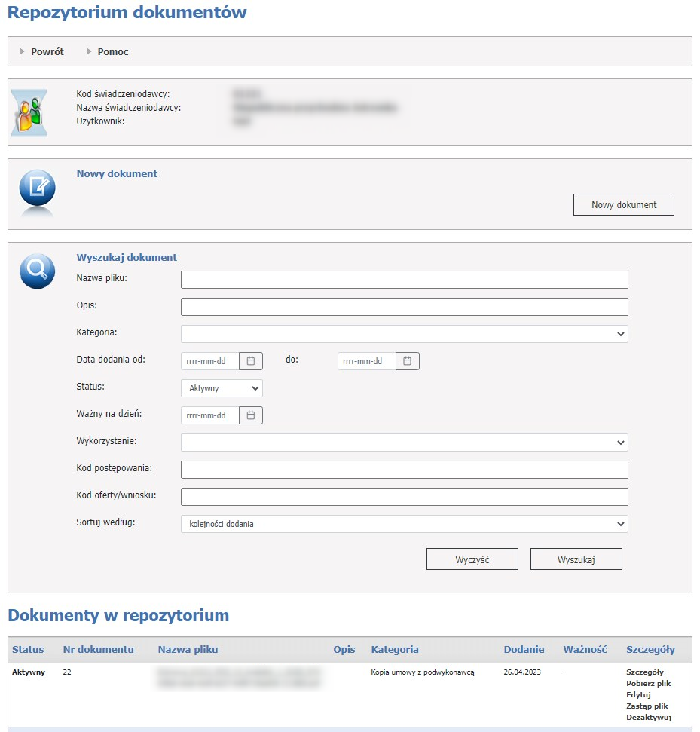Download file via Pobierz plik link

pos(648,684)
